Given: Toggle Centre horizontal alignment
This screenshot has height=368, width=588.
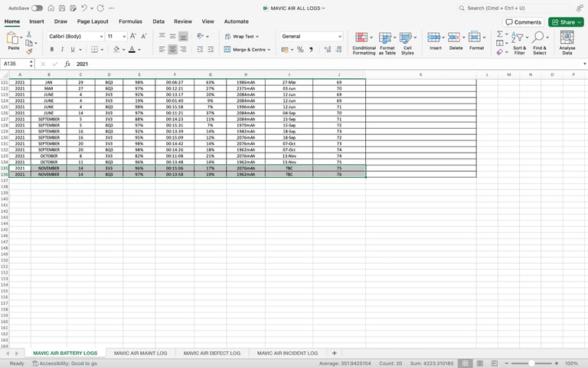Looking at the screenshot, I should coord(172,49).
